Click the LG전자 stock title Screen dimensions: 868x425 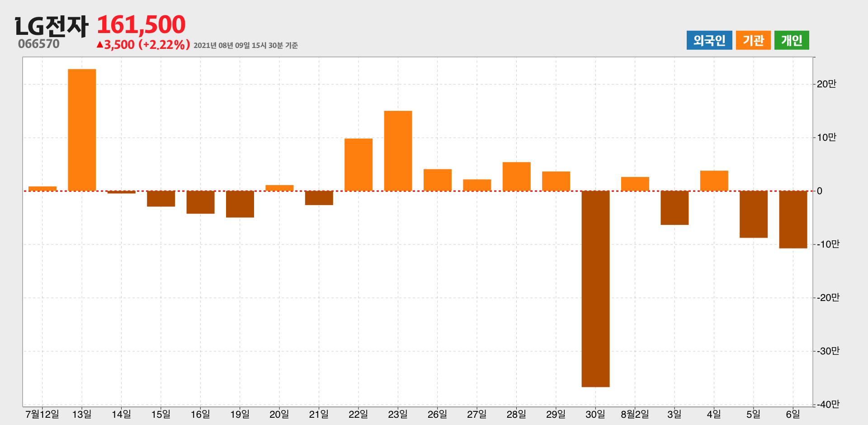tap(52, 26)
